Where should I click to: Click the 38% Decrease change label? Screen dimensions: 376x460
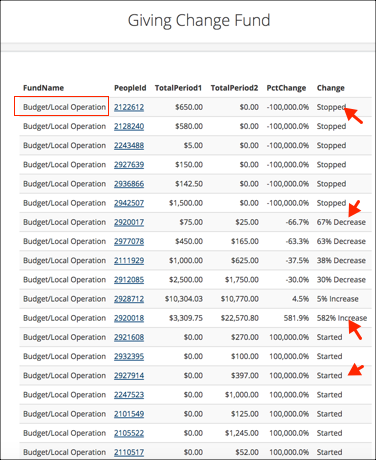341,261
